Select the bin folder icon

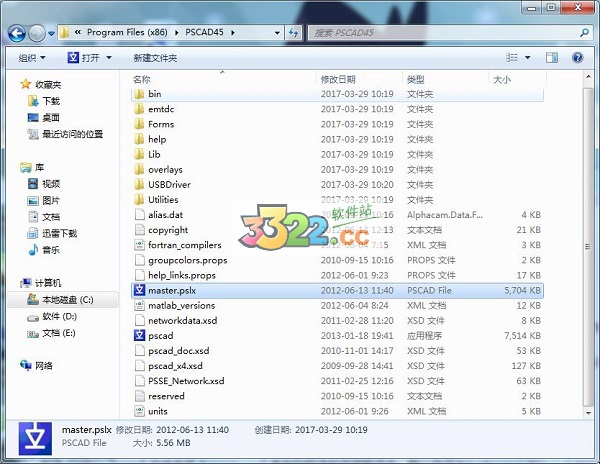(x=139, y=94)
